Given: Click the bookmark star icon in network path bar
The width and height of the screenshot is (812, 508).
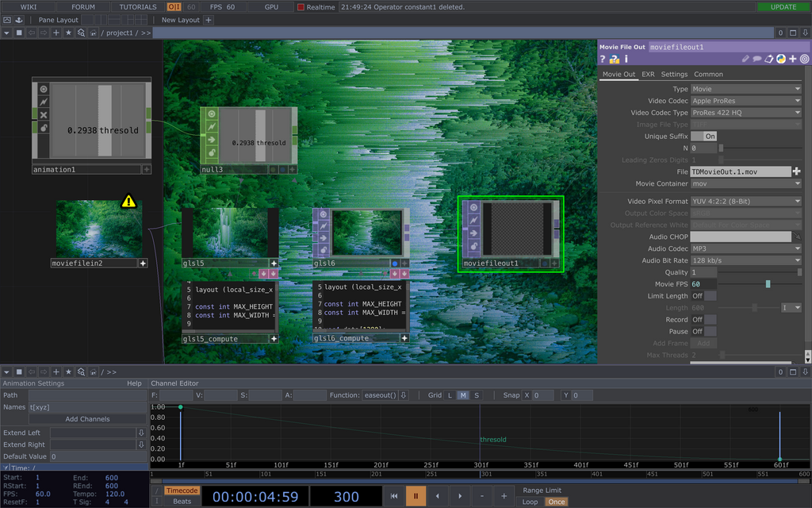Looking at the screenshot, I should [68, 33].
